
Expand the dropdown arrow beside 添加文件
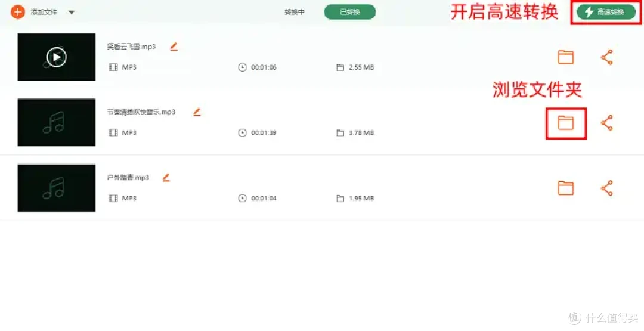coord(72,13)
